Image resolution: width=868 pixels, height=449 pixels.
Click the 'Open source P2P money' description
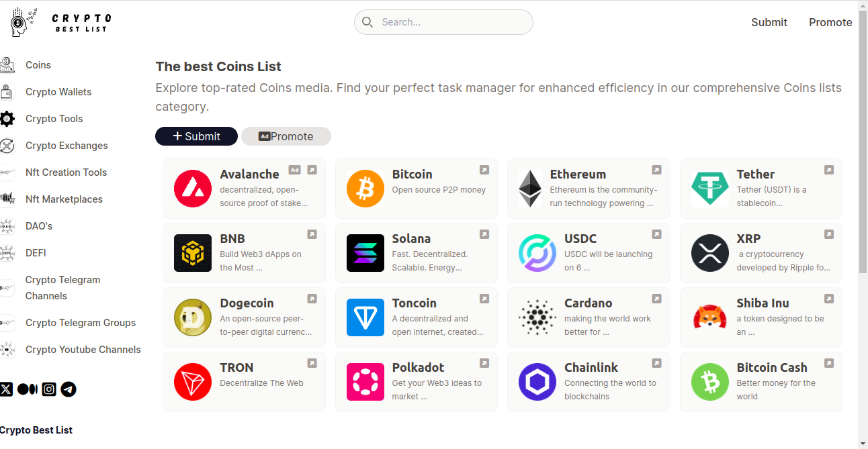pos(439,190)
